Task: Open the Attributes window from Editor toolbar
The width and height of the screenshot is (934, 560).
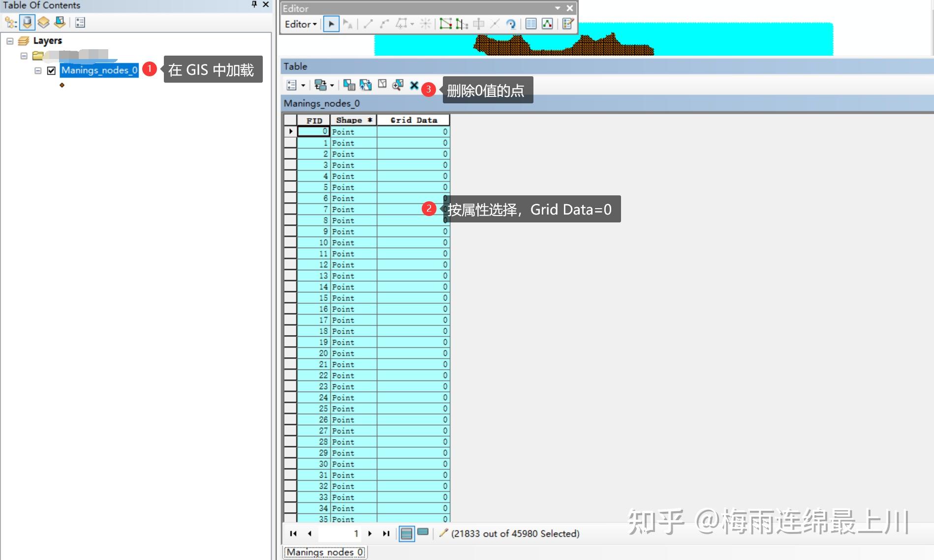Action: [x=530, y=24]
